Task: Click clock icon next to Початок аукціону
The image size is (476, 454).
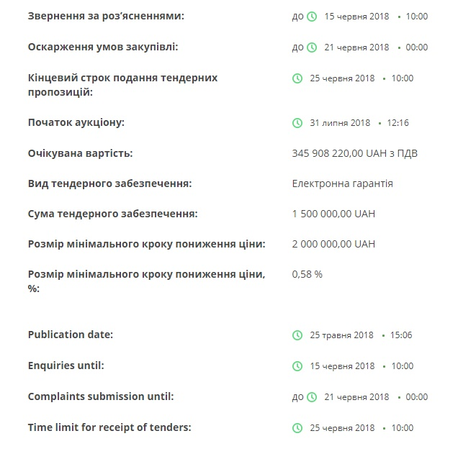Action: tap(297, 123)
